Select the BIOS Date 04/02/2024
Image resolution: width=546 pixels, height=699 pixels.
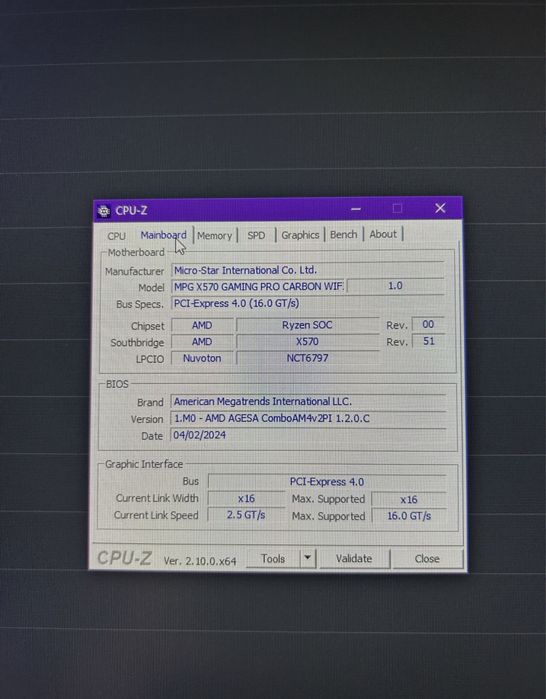tap(308, 435)
